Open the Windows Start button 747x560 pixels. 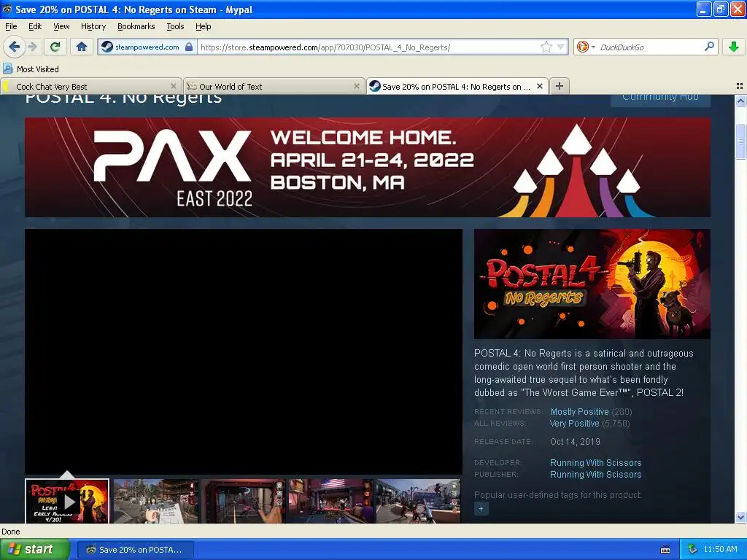tap(35, 550)
